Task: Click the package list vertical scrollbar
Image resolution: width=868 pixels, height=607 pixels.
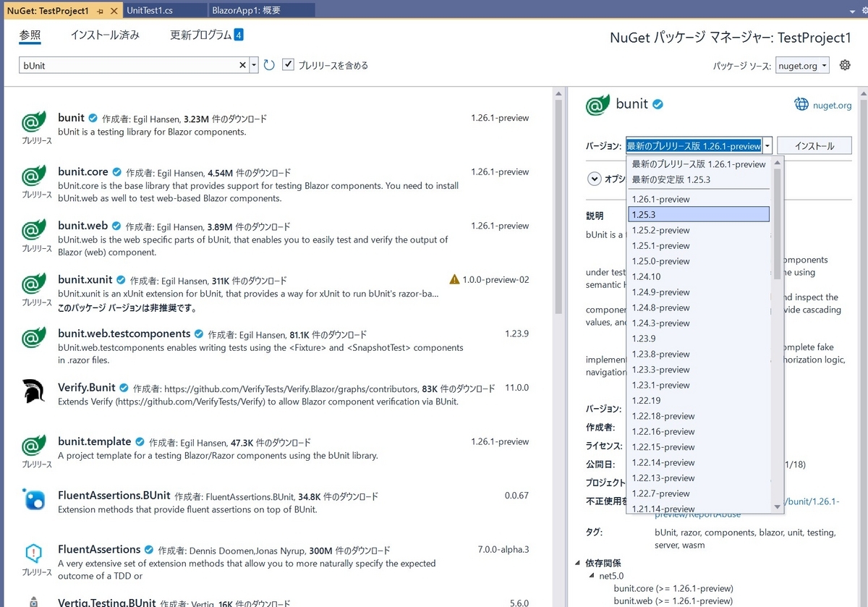Action: coord(558,206)
